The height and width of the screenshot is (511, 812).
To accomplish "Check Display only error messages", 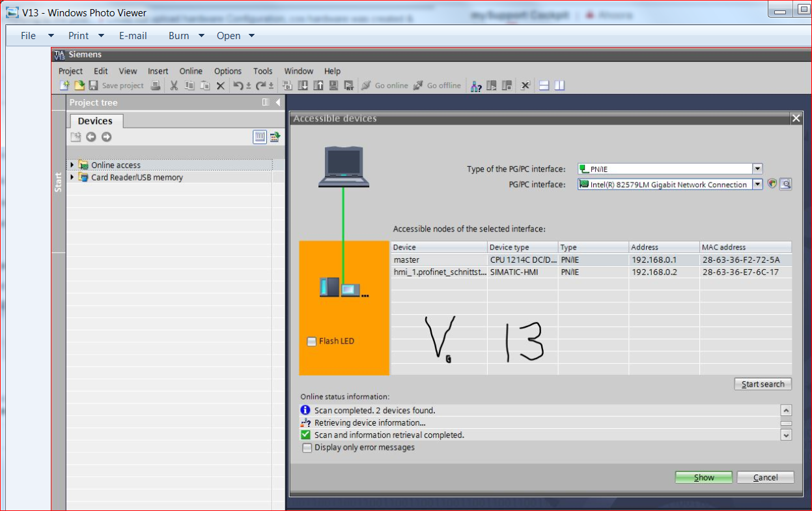I will coord(307,448).
